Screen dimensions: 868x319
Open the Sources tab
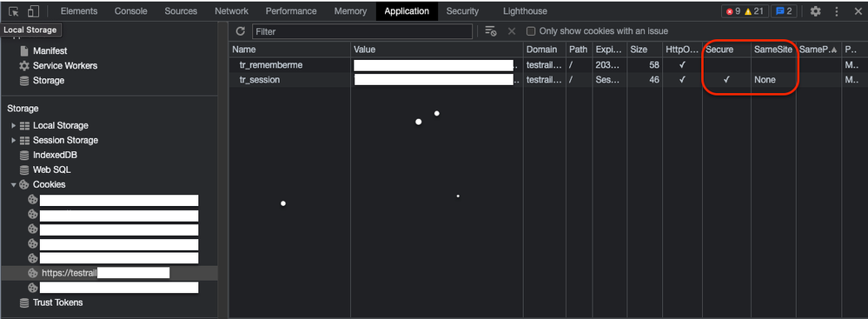181,11
